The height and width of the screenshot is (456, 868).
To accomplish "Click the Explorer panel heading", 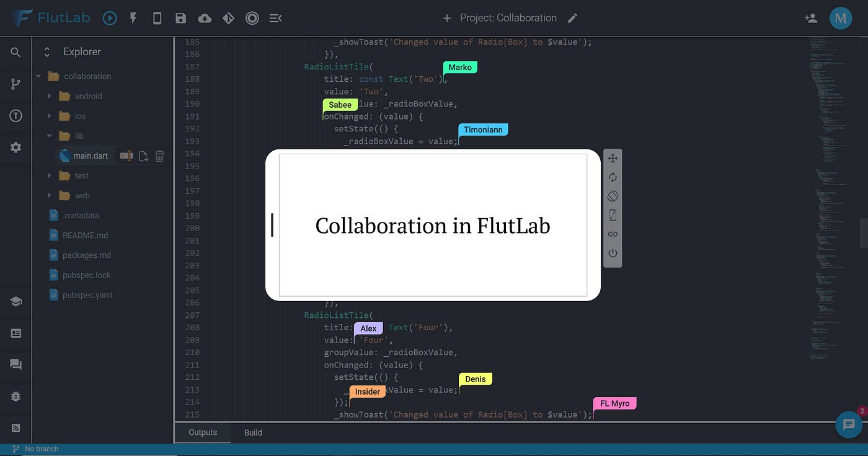I will (x=82, y=52).
